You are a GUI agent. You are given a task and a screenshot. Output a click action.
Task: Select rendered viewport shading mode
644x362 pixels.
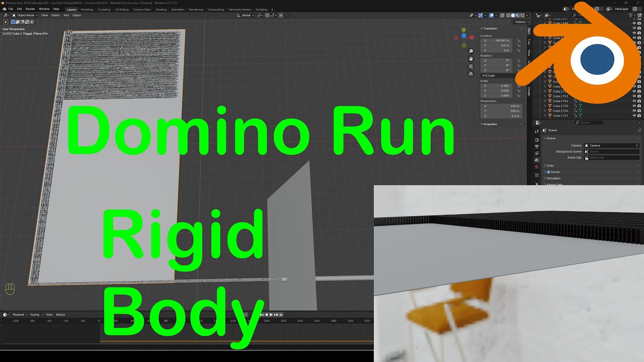[x=523, y=16]
